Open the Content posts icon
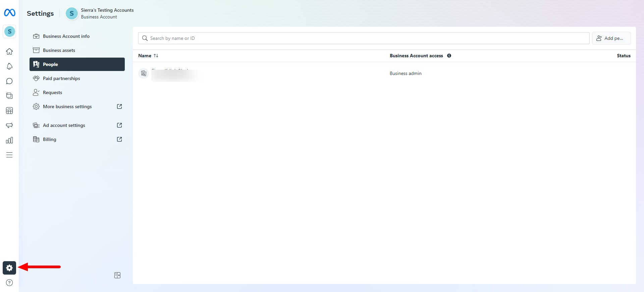Screen dimensions: 644x292 coord(9,96)
